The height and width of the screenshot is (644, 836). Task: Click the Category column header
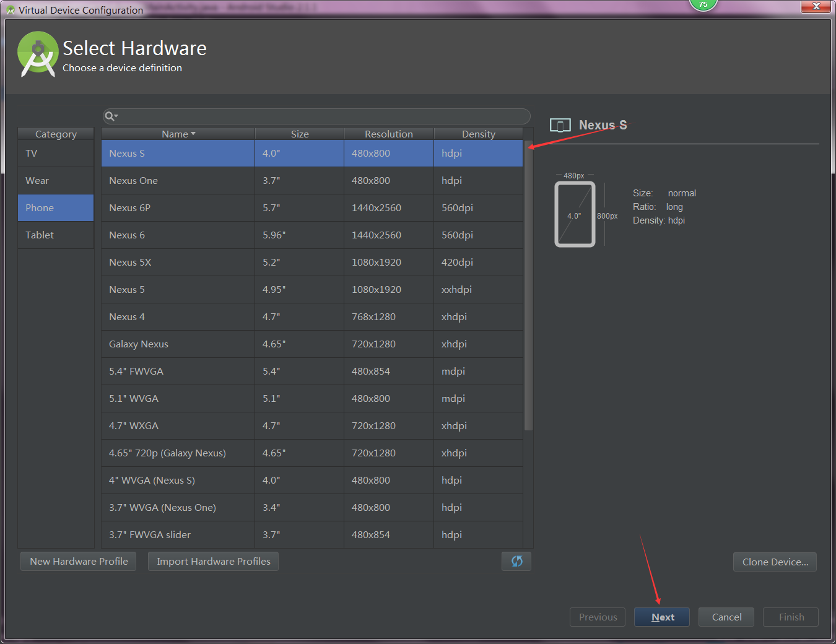[56, 134]
